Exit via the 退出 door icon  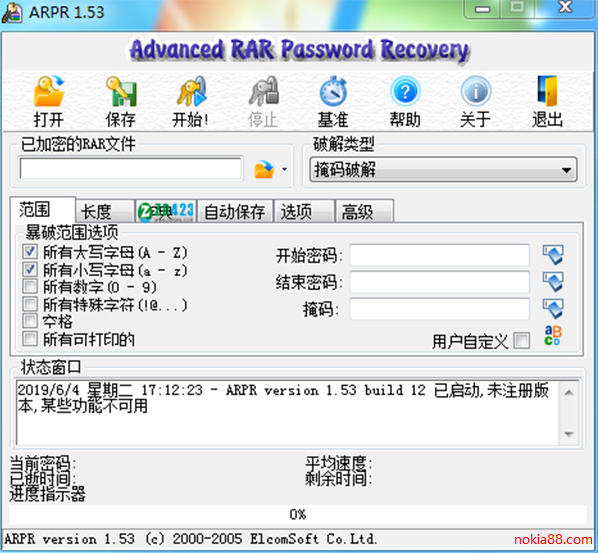coord(547,91)
